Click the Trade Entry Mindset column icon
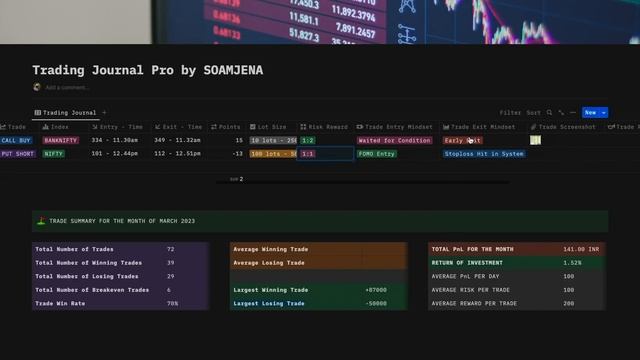The height and width of the screenshot is (360, 640). (x=360, y=127)
